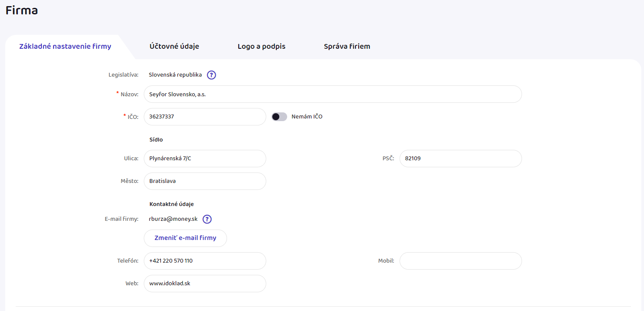Select the PSČ postal code field
This screenshot has width=644, height=311.
coord(460,159)
